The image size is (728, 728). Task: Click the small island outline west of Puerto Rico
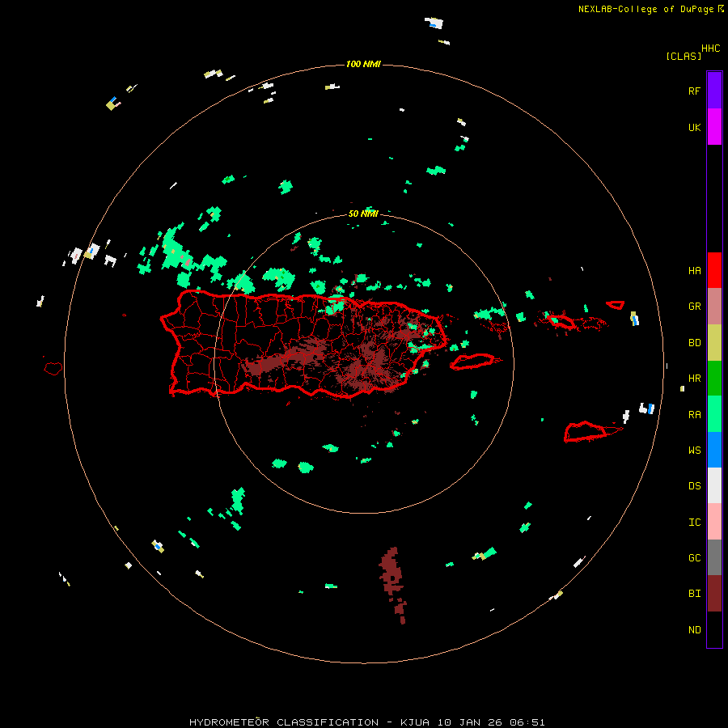(53, 369)
